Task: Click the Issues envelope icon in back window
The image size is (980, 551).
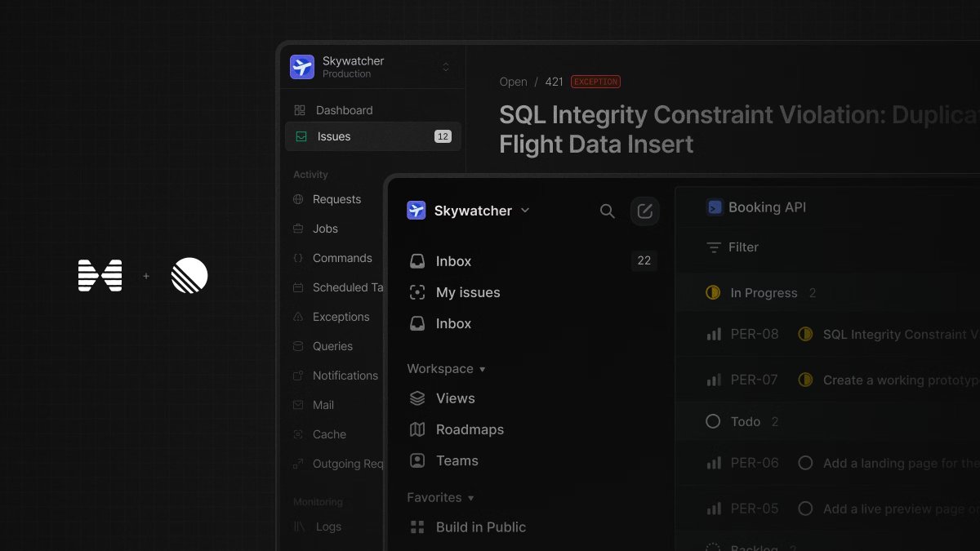Action: [301, 137]
